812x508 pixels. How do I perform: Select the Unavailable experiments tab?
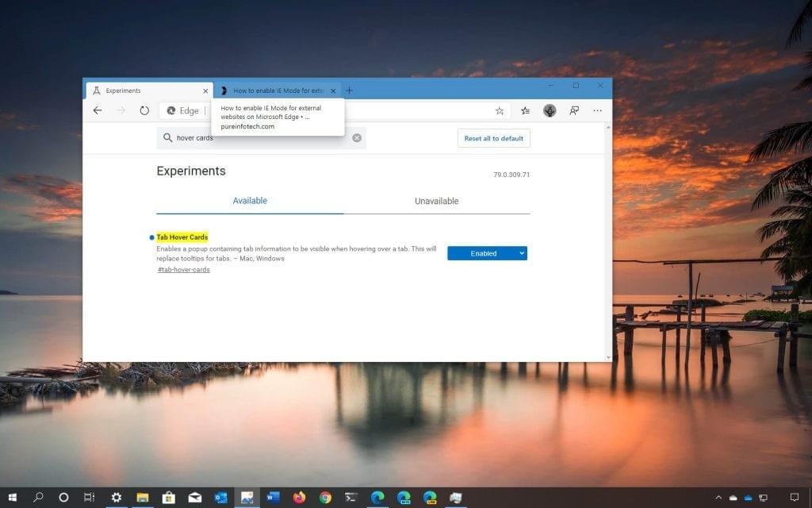[x=436, y=201]
